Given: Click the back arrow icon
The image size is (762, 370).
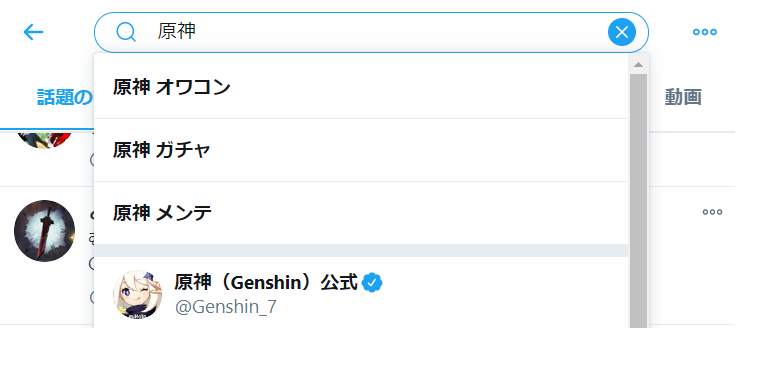Looking at the screenshot, I should coord(34,32).
